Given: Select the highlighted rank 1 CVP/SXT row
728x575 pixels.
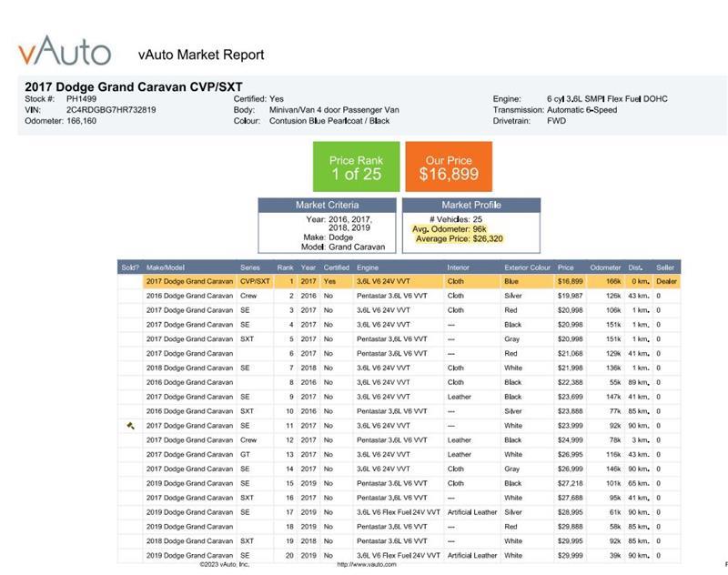Looking at the screenshot, I should (399, 281).
